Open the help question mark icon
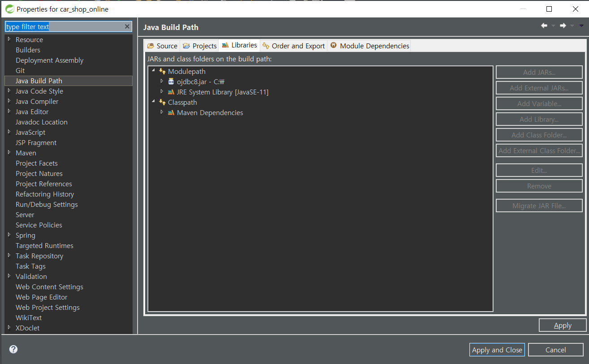Image resolution: width=589 pixels, height=364 pixels. [13, 349]
